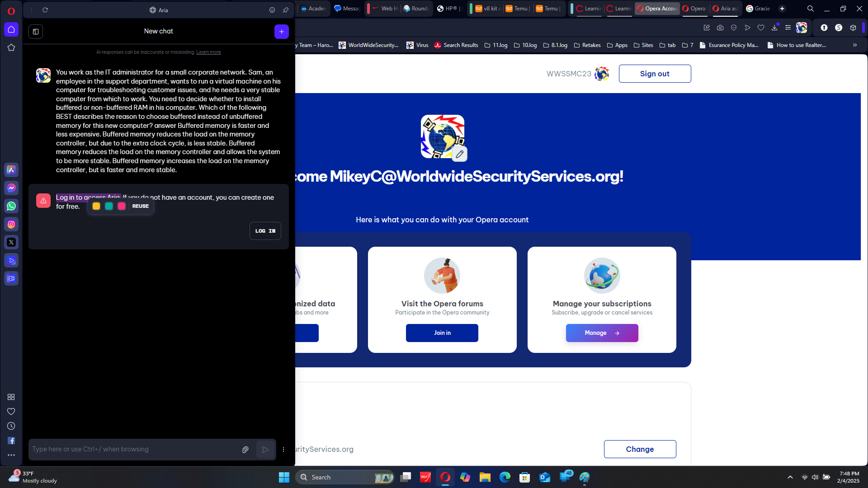Open Windows Start menu

(284, 477)
